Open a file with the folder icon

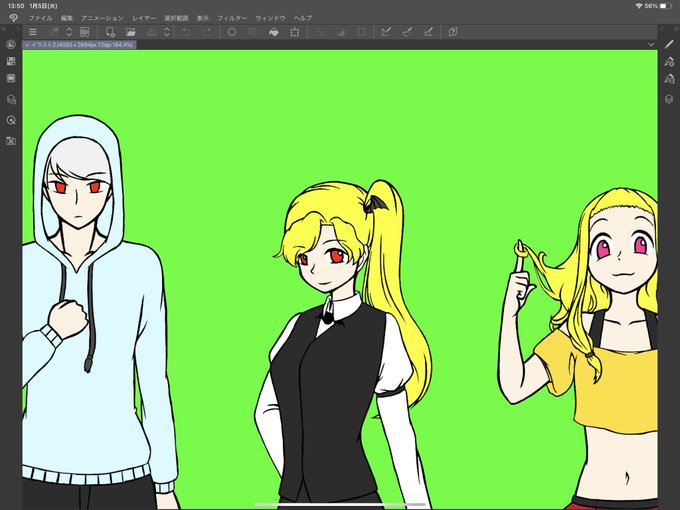131,32
